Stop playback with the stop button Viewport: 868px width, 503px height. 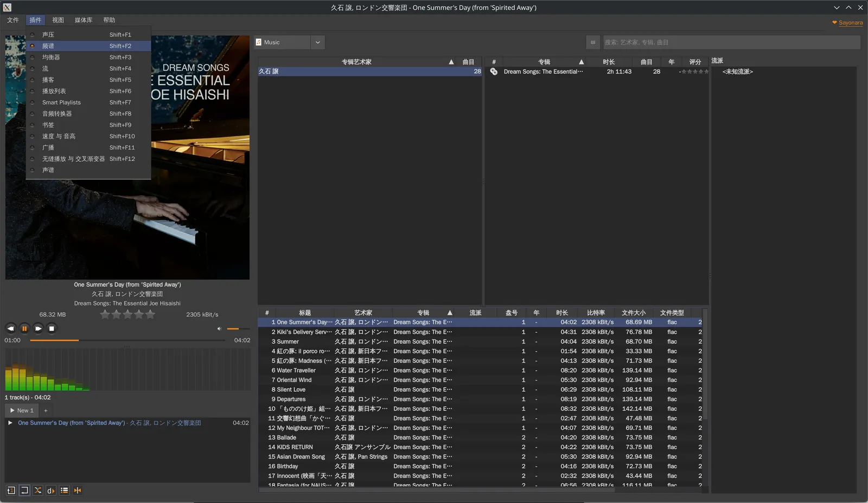[x=52, y=328]
